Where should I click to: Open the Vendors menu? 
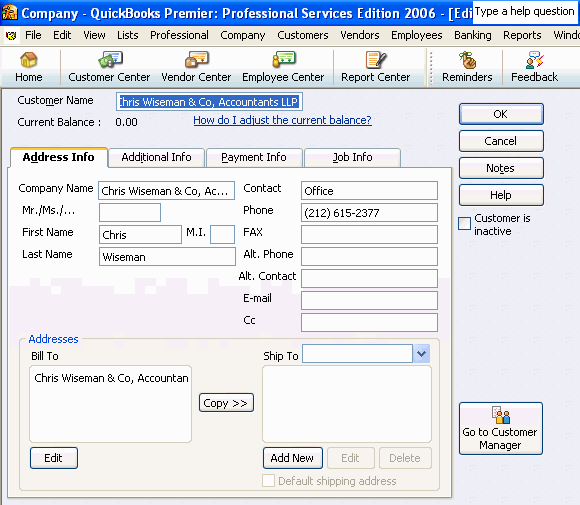360,35
